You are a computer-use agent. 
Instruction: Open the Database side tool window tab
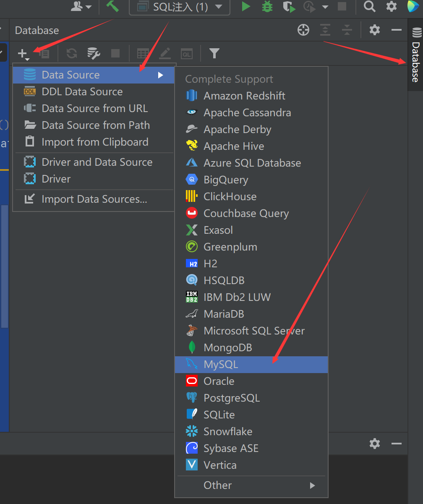[415, 55]
